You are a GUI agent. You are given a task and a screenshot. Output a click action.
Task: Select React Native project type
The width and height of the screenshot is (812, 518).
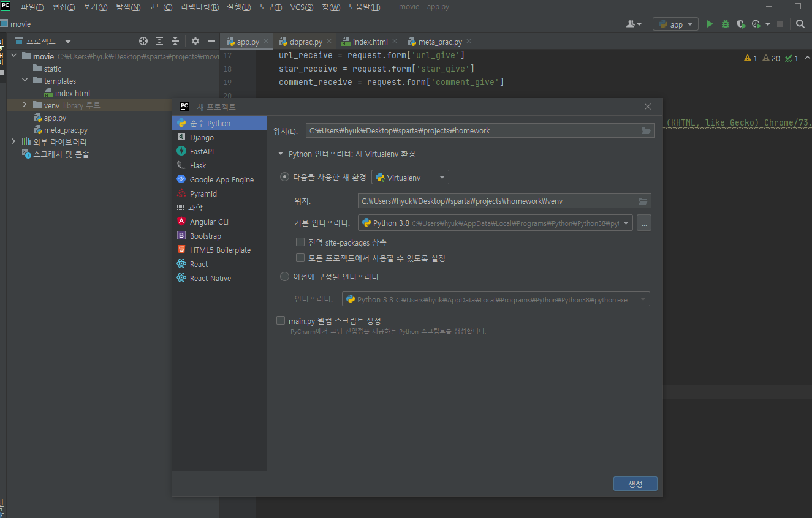click(219, 278)
